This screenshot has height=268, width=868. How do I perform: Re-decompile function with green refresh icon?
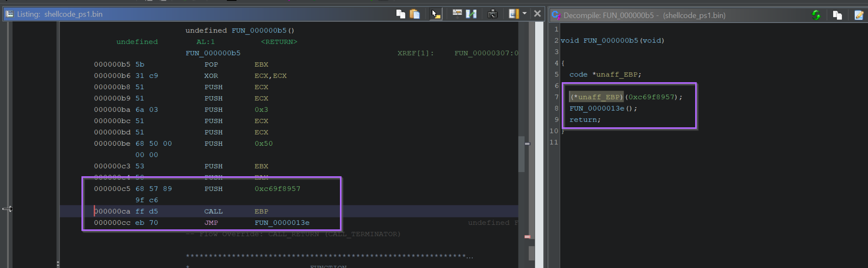tap(816, 15)
